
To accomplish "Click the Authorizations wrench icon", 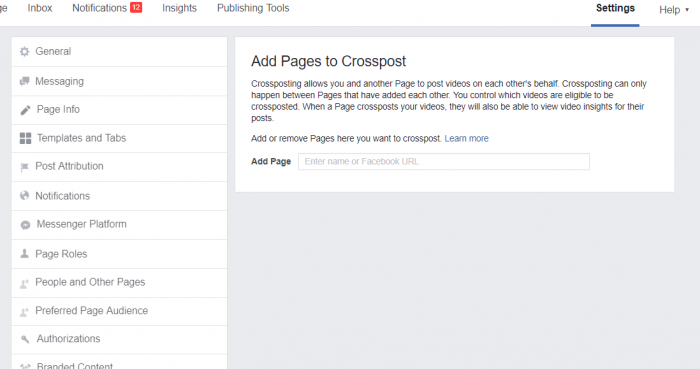I will [x=25, y=340].
